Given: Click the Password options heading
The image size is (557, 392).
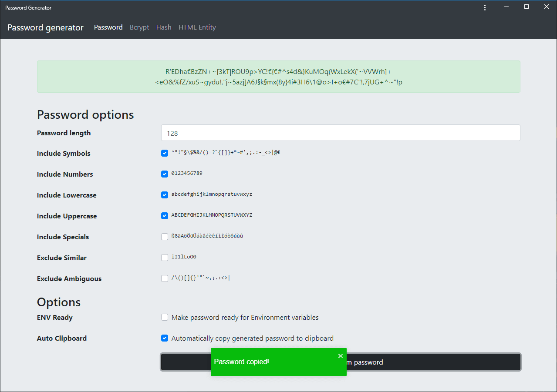Looking at the screenshot, I should click(x=85, y=114).
